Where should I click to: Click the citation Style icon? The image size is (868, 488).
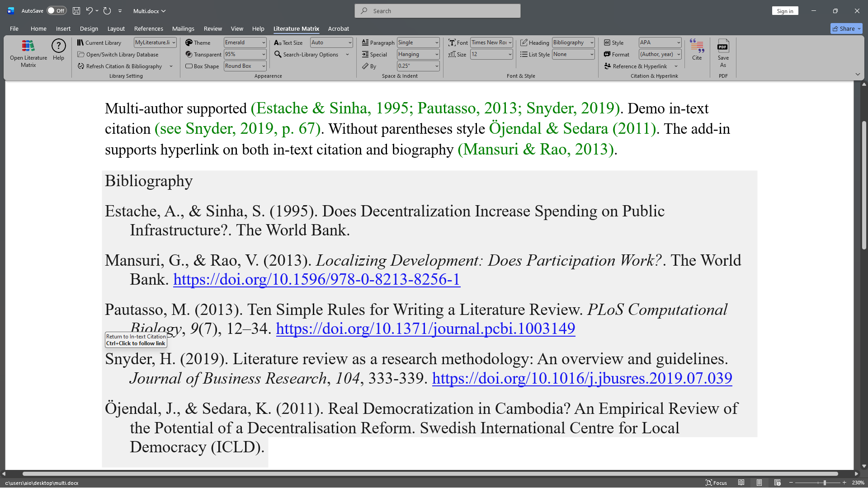point(607,42)
